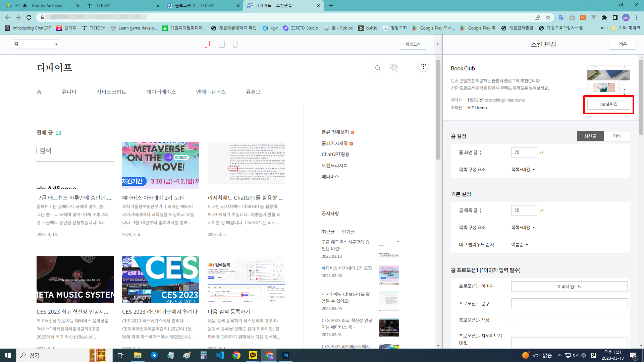Open Windows Start menu
The image size is (644, 362).
[8, 355]
